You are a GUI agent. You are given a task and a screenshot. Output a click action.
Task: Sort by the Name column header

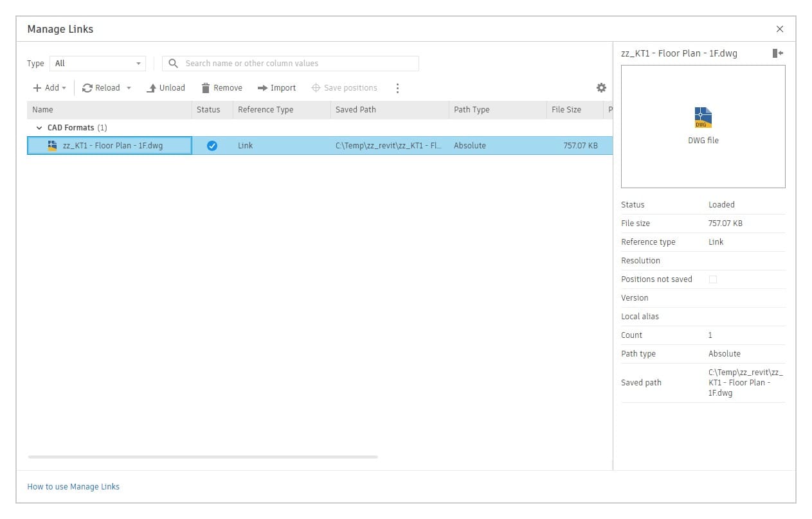click(109, 110)
